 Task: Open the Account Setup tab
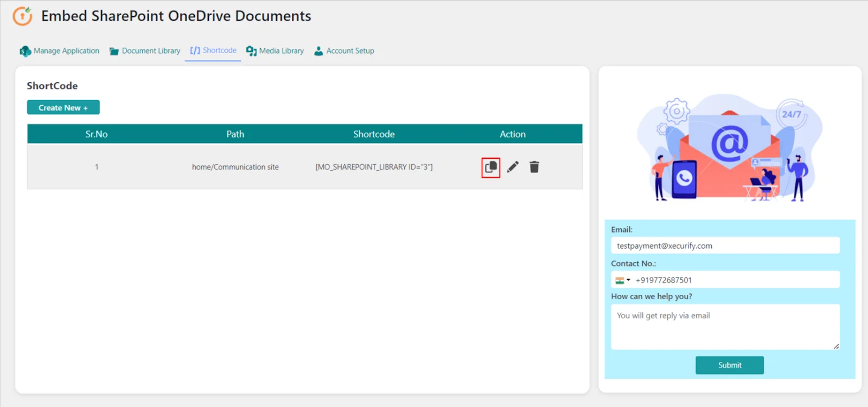click(x=344, y=51)
